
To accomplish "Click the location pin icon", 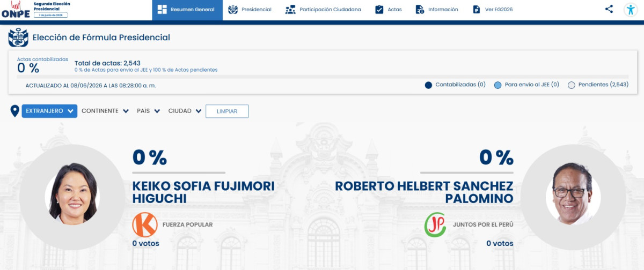I will [15, 111].
